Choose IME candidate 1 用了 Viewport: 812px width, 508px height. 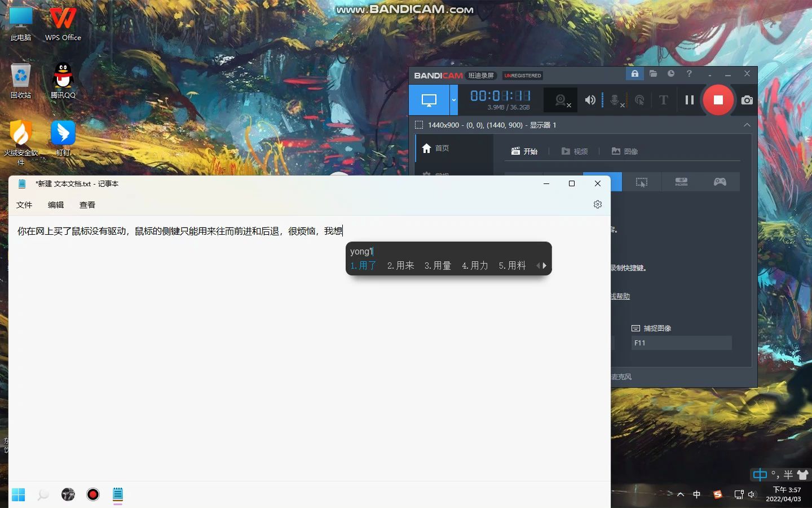click(x=363, y=265)
